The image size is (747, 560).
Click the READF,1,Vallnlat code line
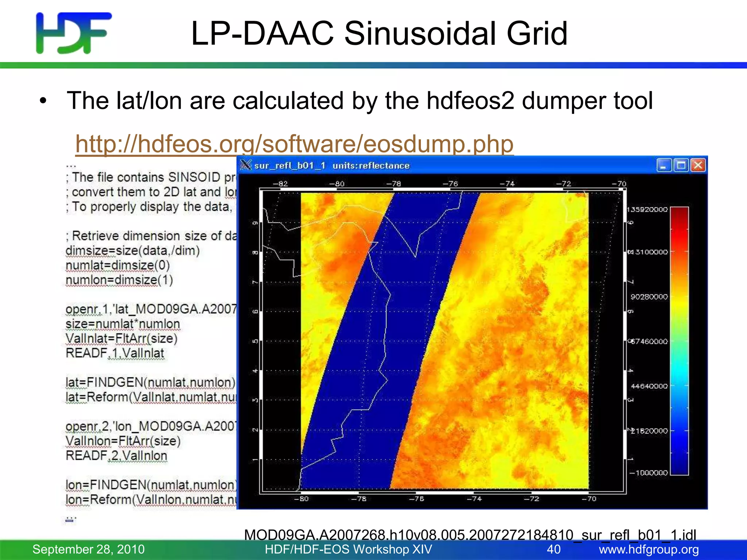tap(115, 353)
